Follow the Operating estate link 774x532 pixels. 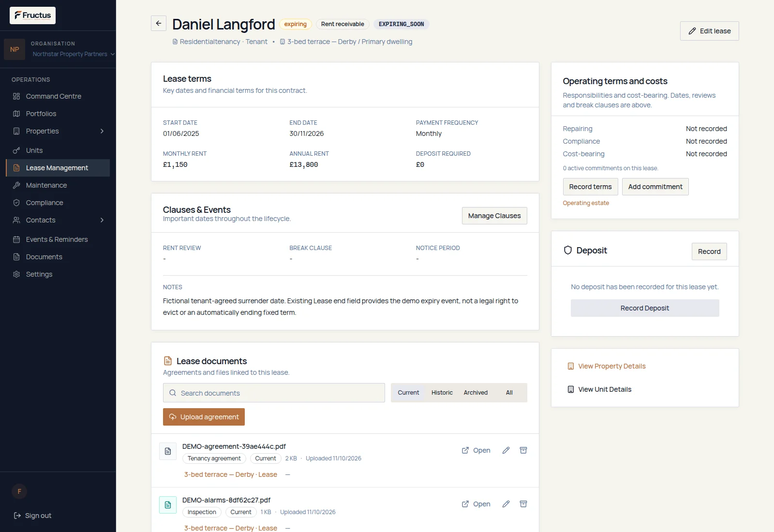(x=586, y=203)
